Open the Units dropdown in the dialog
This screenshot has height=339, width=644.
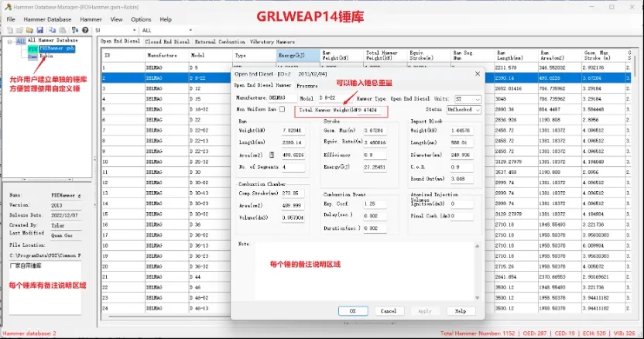tap(478, 99)
